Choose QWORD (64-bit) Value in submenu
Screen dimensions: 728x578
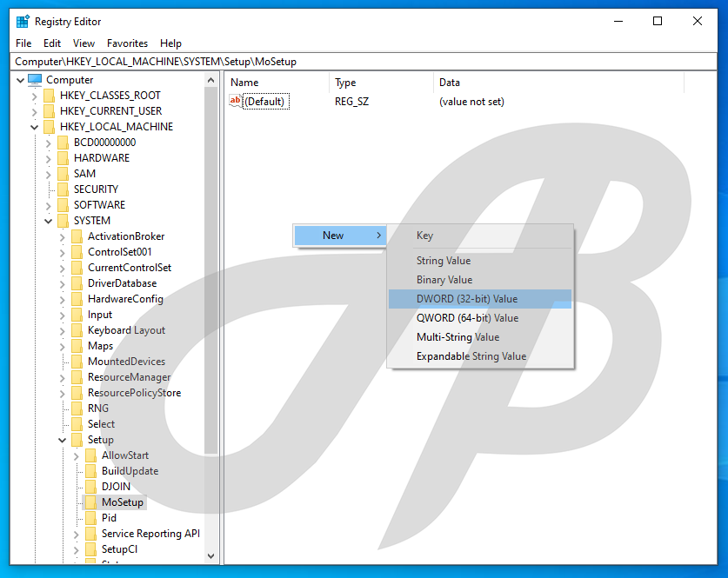(x=480, y=318)
